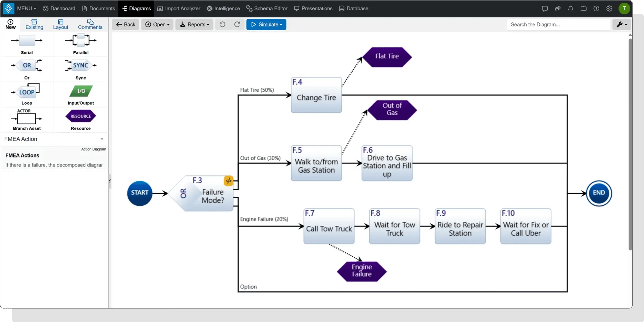Select the Or construct icon
This screenshot has height=323, width=644.
tap(27, 65)
